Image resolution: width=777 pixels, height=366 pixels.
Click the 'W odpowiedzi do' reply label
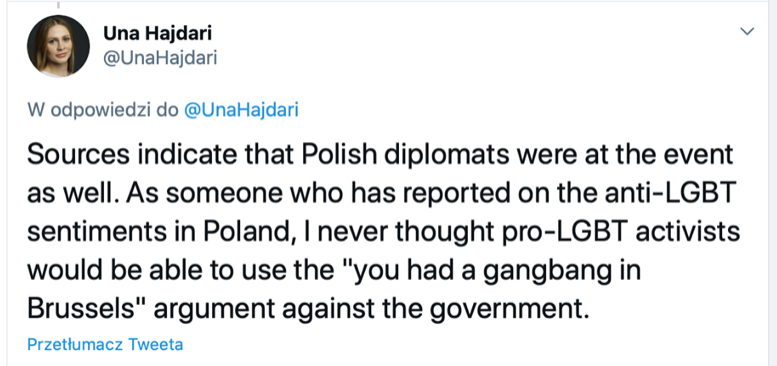point(103,110)
